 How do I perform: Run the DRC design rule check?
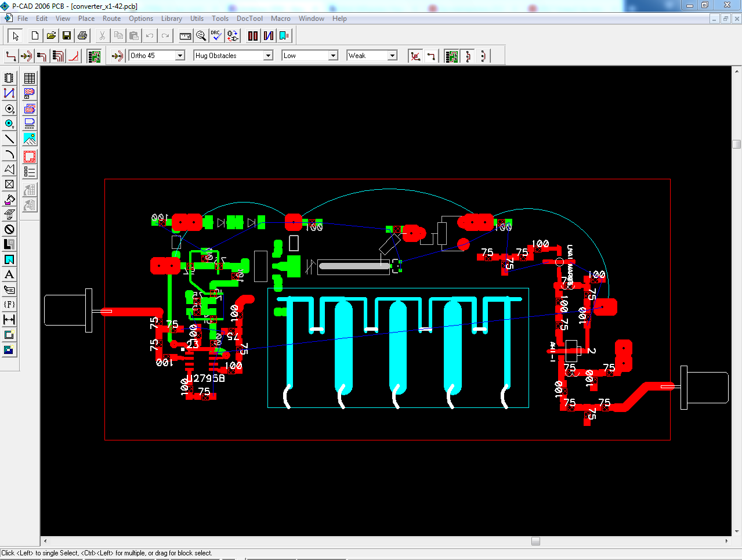pyautogui.click(x=216, y=36)
